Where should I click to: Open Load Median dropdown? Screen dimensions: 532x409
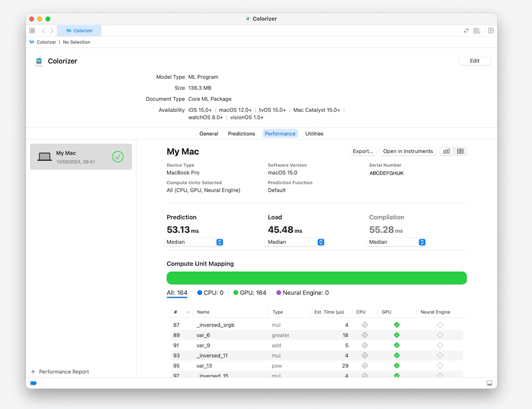[295, 242]
